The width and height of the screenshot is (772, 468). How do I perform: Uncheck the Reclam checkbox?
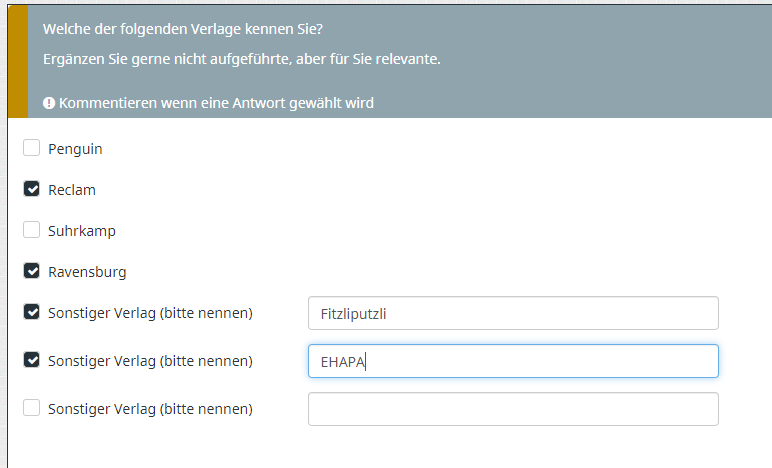31,189
